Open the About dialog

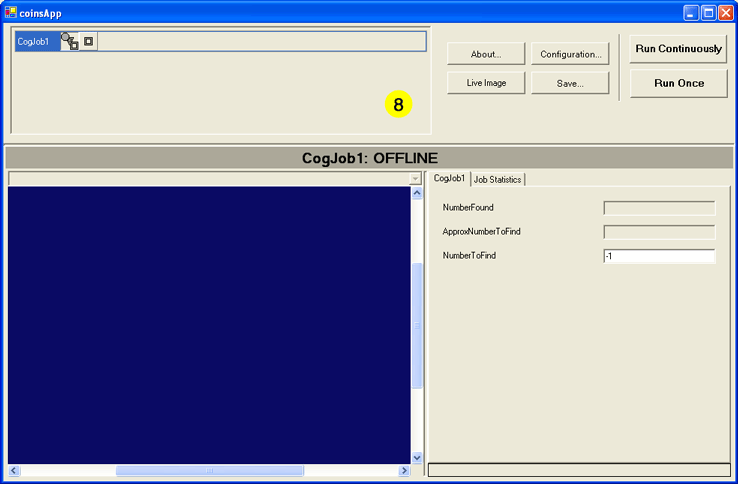(485, 54)
